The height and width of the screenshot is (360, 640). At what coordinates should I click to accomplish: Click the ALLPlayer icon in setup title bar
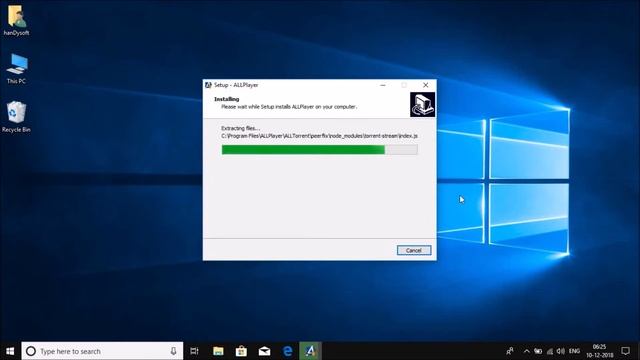pos(208,85)
